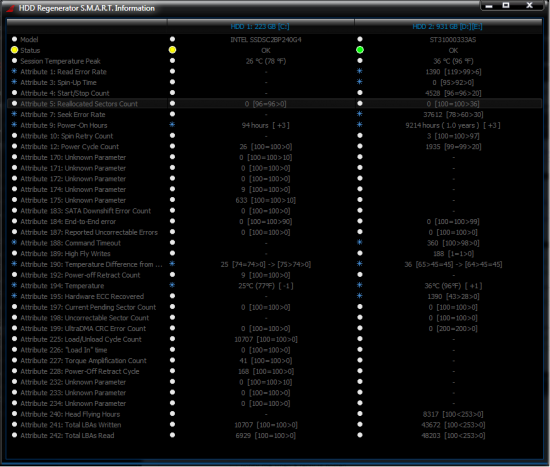Select Attribute 192: Power-off Retract Count
This screenshot has width=550, height=467.
80,275
